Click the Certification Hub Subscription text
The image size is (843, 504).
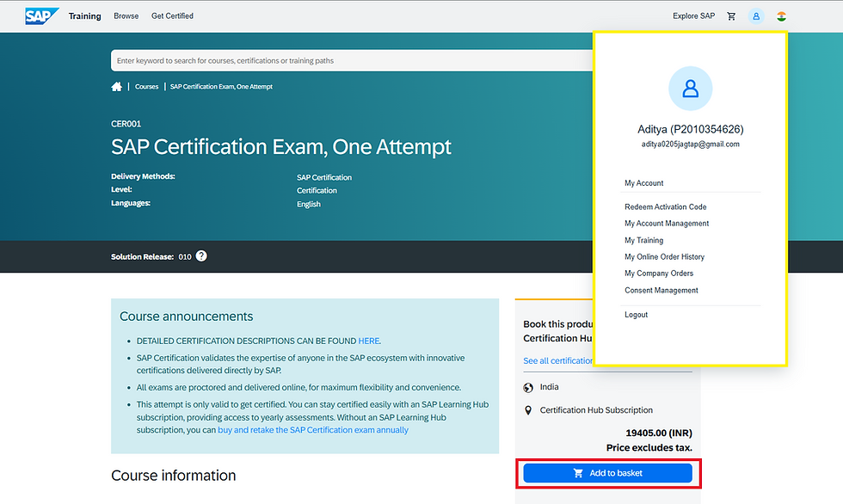tap(596, 410)
